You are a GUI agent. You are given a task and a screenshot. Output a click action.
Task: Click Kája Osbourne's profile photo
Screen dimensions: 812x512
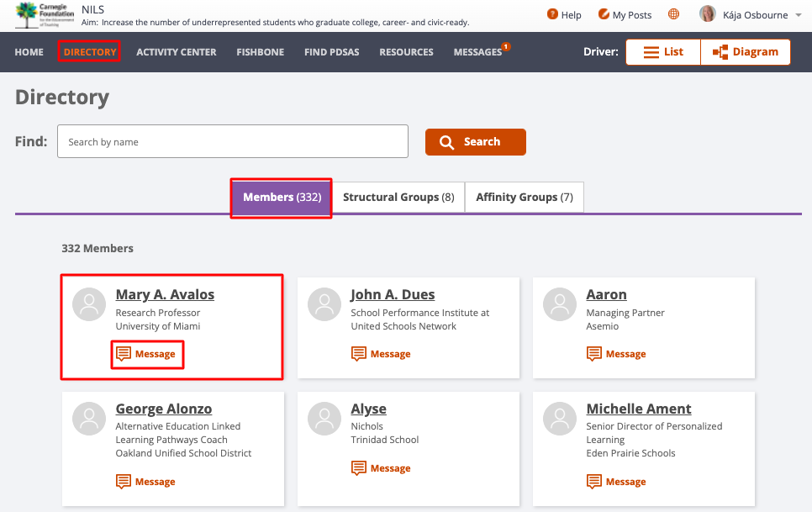point(708,14)
